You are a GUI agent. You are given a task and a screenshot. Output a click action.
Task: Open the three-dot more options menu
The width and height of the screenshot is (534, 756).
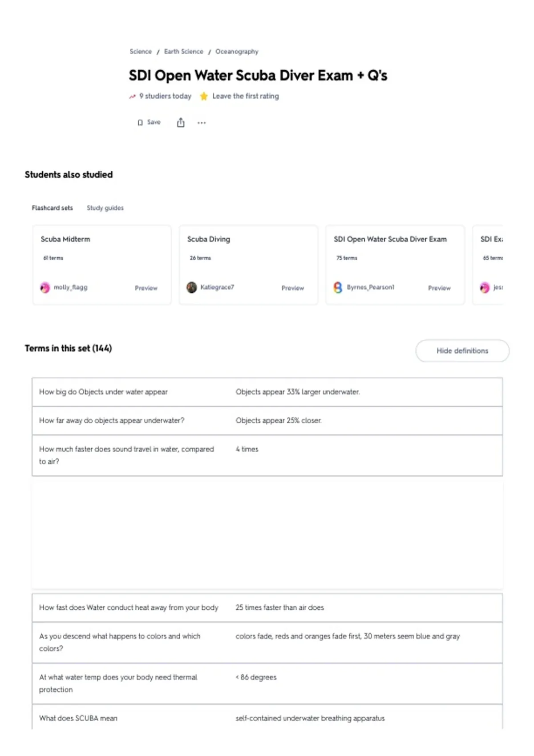point(202,123)
